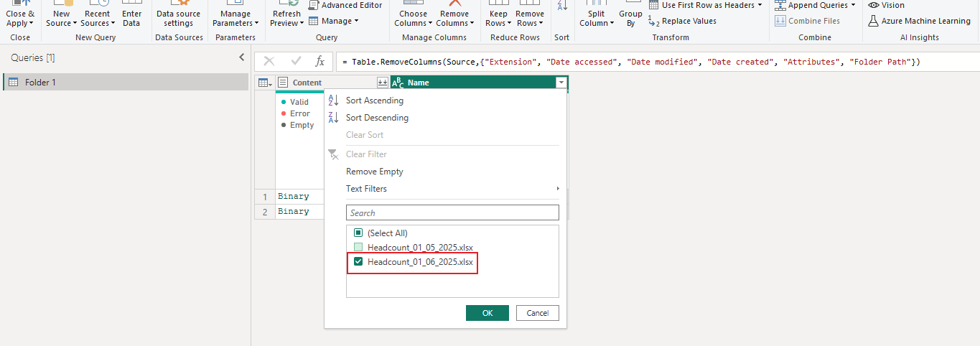
Task: Open Azure Machine Learning
Action: [x=919, y=21]
